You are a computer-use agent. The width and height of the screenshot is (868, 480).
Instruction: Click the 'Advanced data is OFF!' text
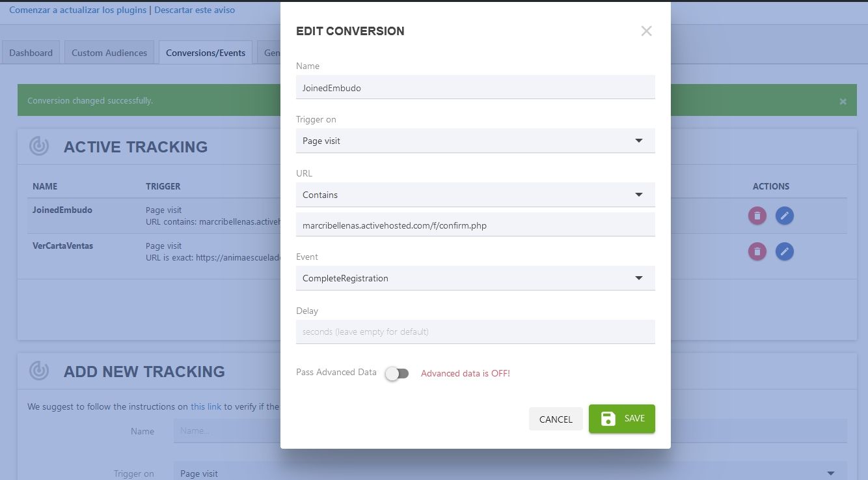point(465,373)
